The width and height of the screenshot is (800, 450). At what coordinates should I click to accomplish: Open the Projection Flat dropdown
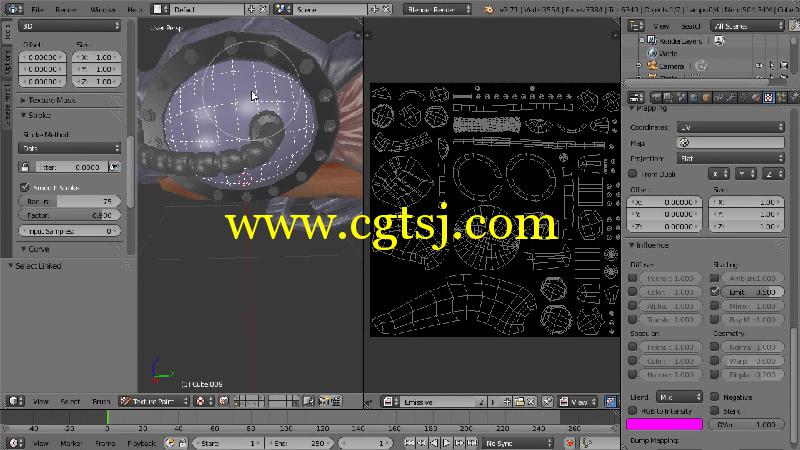731,159
